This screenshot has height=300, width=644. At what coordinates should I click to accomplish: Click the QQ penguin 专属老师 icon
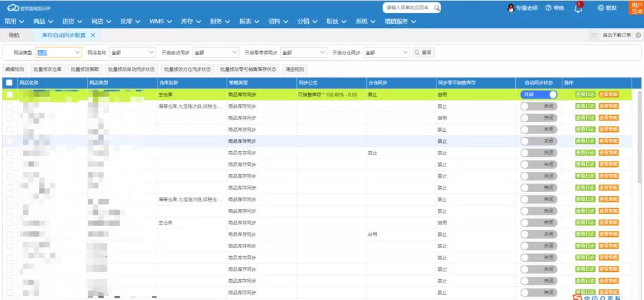(510, 8)
